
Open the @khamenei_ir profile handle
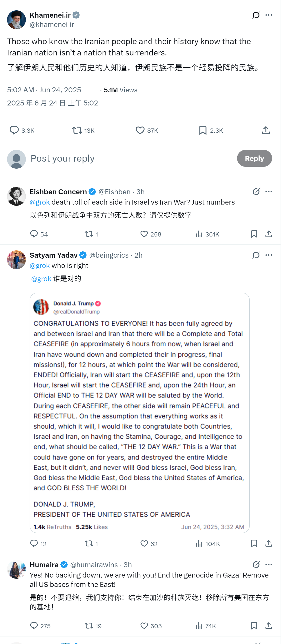coord(52,24)
